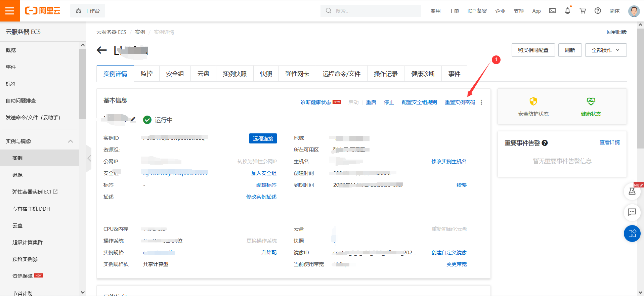The image size is (644, 296).
Task: Open the lab flask floating icon
Action: [632, 191]
